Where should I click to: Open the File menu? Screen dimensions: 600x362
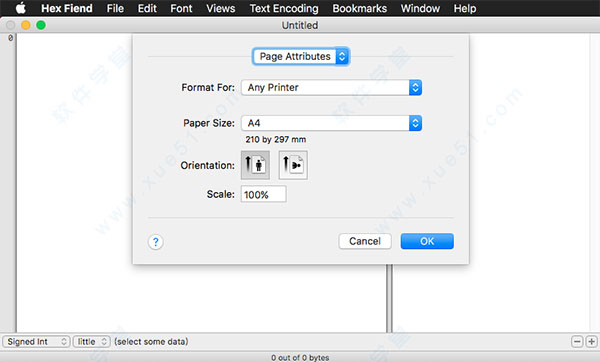coord(115,8)
